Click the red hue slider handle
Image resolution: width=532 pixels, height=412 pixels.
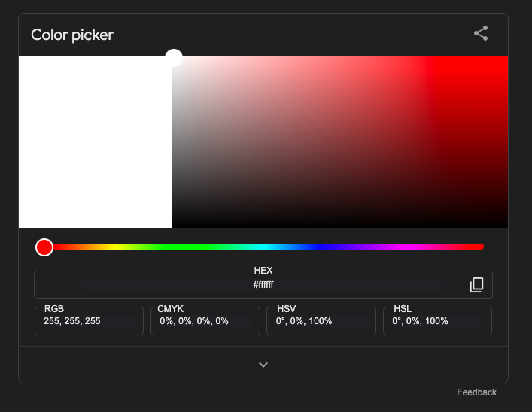44,247
